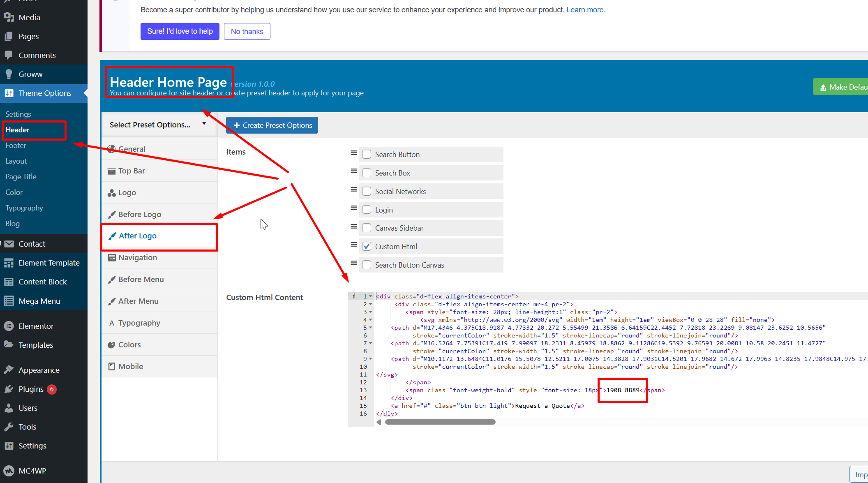
Task: Dismiss notice with No thanks button
Action: coord(247,32)
